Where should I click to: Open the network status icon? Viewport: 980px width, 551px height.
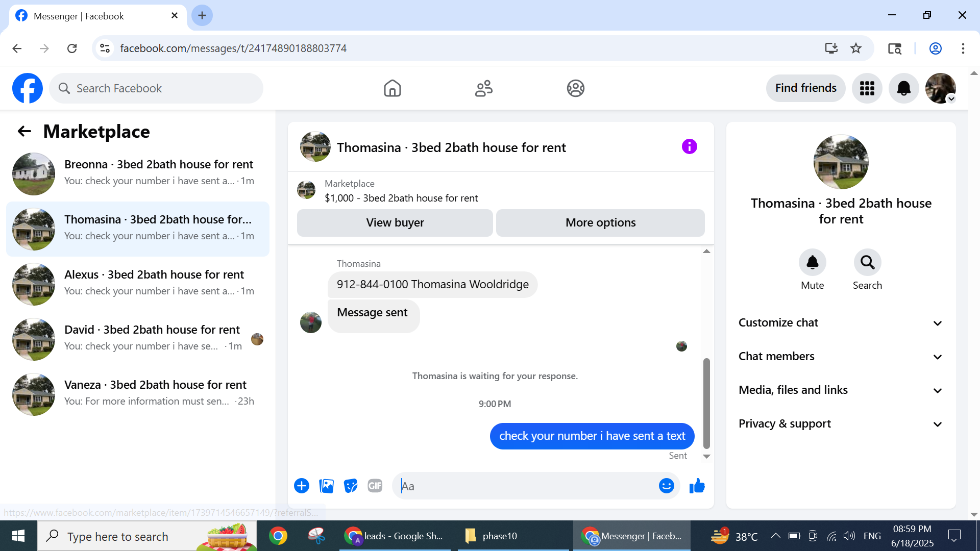tap(831, 536)
